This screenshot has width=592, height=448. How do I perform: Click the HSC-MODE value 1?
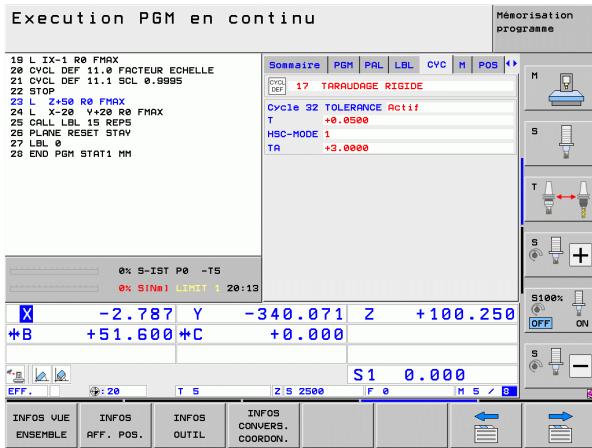click(x=327, y=134)
